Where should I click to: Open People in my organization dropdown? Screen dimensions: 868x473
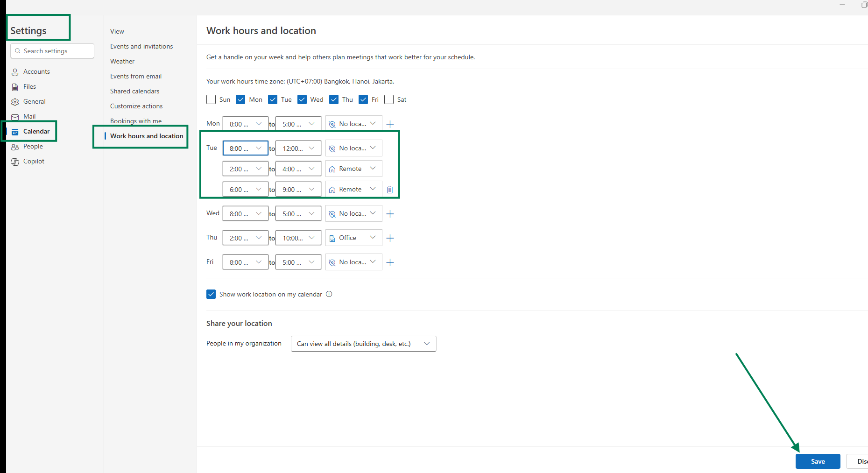pos(364,344)
